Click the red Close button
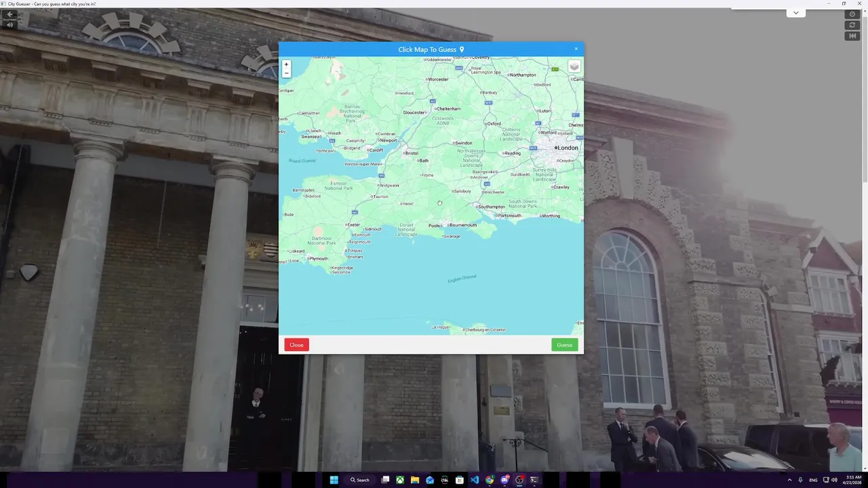This screenshot has height=488, width=868. (x=296, y=345)
